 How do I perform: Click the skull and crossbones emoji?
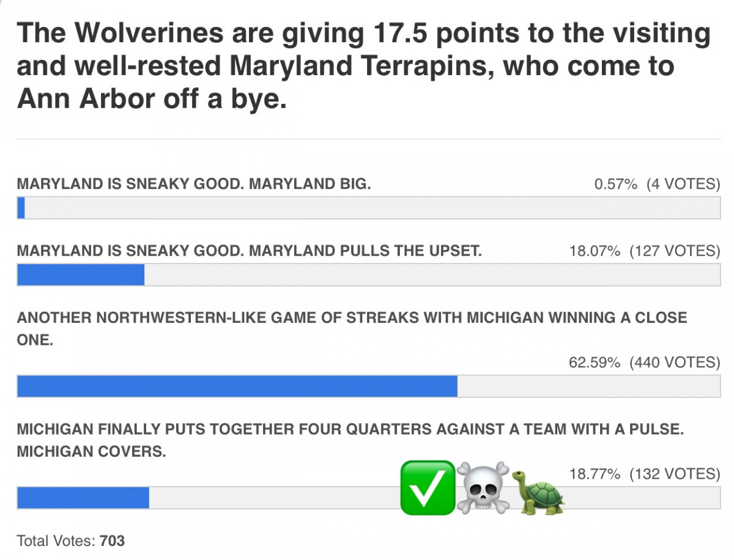coord(483,487)
